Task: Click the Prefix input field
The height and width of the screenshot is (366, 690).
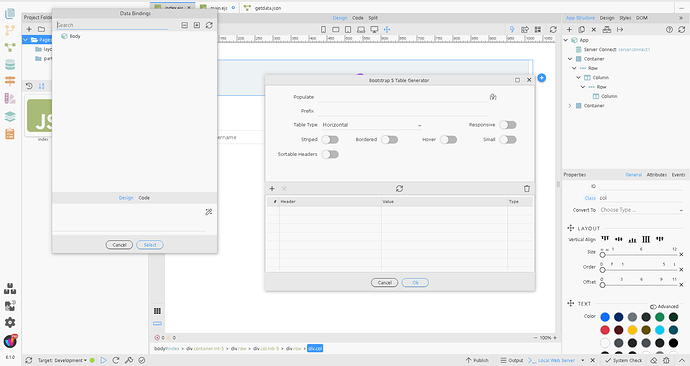Action: (x=403, y=111)
